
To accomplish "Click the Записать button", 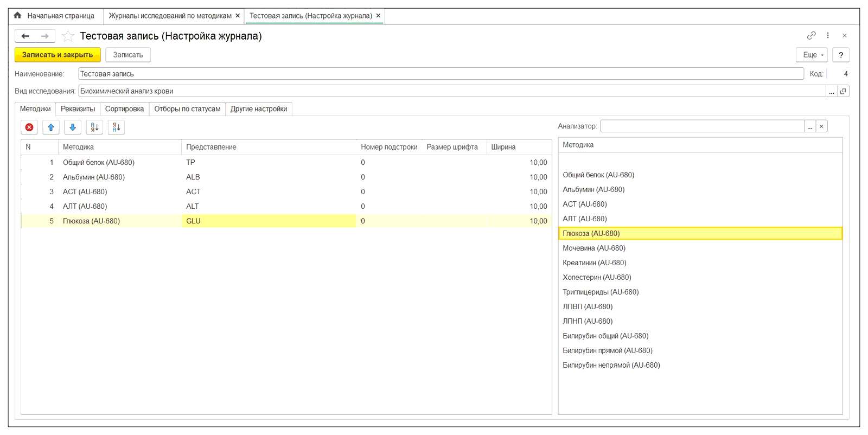I will [x=128, y=55].
